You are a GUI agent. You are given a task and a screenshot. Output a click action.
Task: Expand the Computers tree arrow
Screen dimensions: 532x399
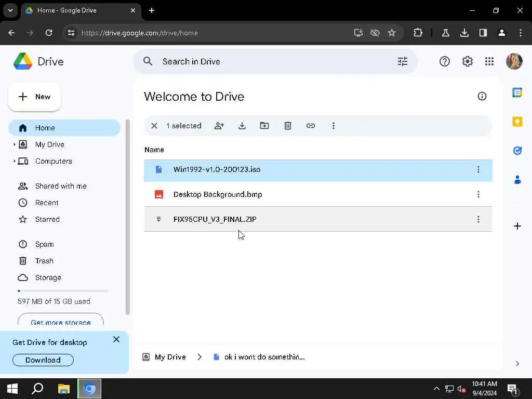tap(14, 161)
